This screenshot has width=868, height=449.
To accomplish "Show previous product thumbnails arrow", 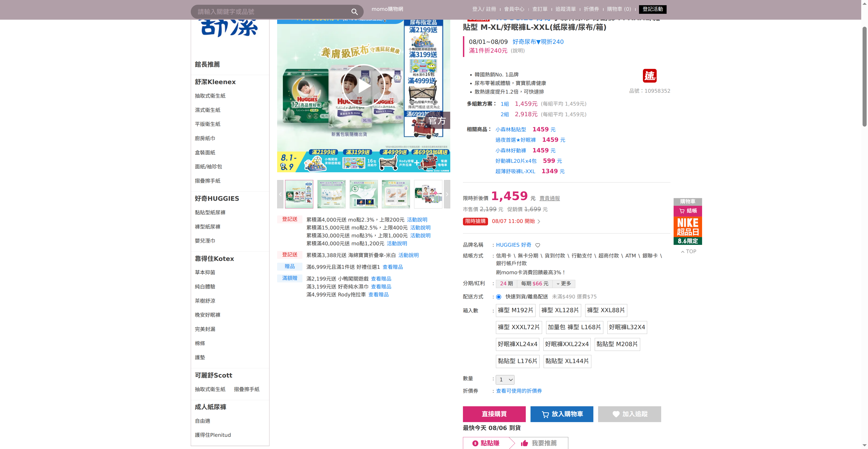I will coord(280,194).
